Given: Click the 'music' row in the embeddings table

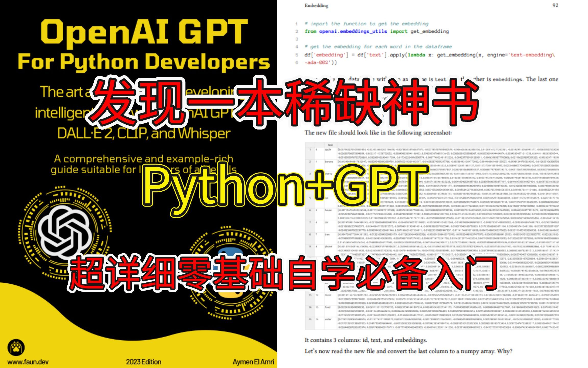Looking at the screenshot, I should coord(432,299).
